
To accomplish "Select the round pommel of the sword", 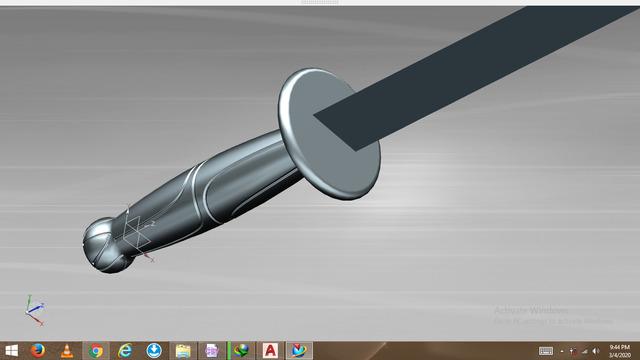I will pyautogui.click(x=108, y=245).
